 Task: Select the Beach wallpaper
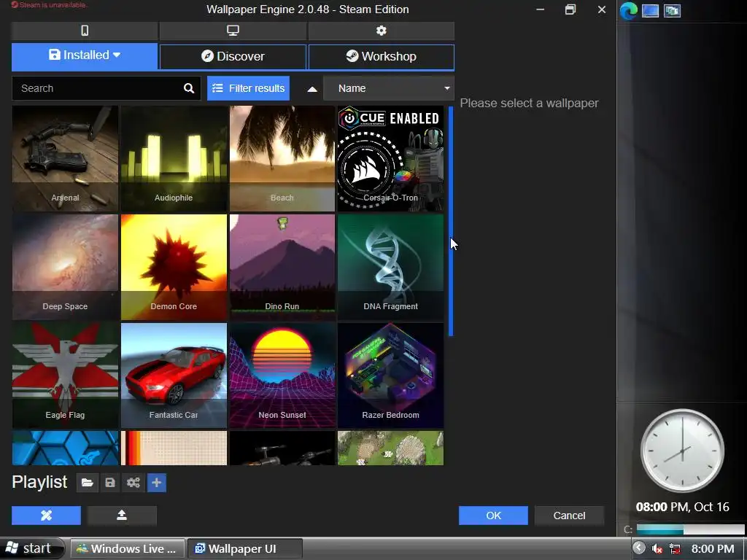click(282, 158)
